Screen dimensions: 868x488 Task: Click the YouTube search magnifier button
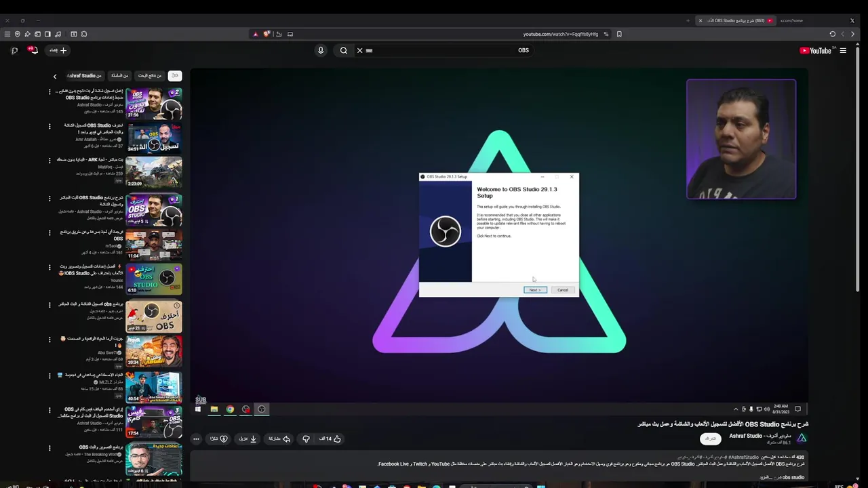[344, 50]
